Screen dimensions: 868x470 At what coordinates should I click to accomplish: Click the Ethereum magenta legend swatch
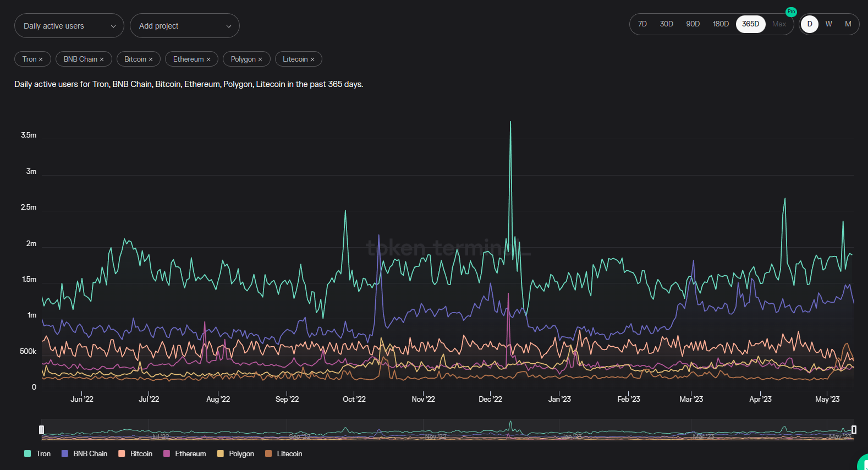[167, 454]
